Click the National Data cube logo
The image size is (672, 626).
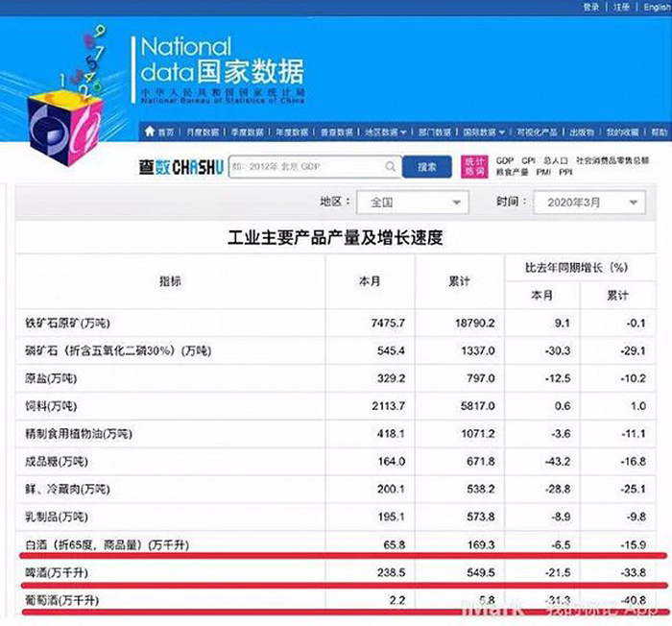63,127
